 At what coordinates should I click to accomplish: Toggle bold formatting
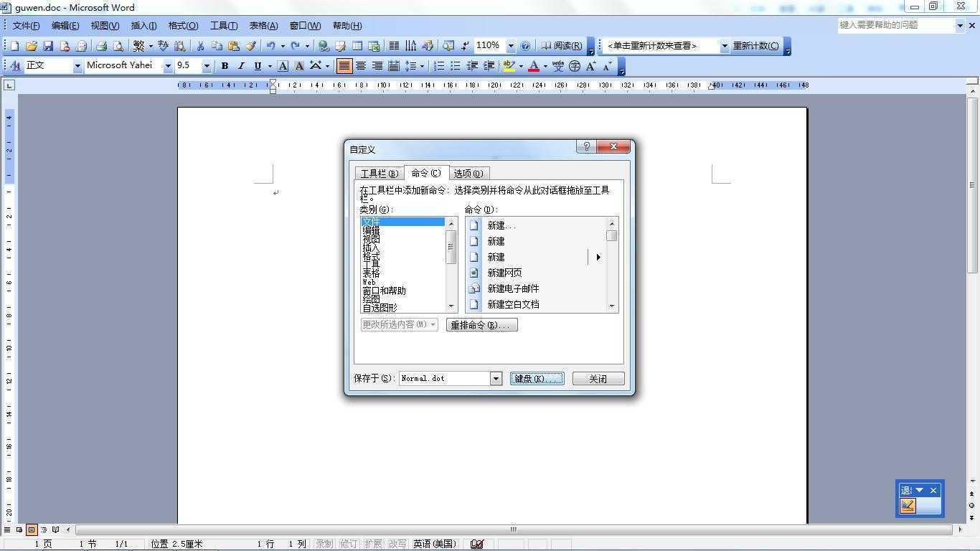tap(225, 66)
